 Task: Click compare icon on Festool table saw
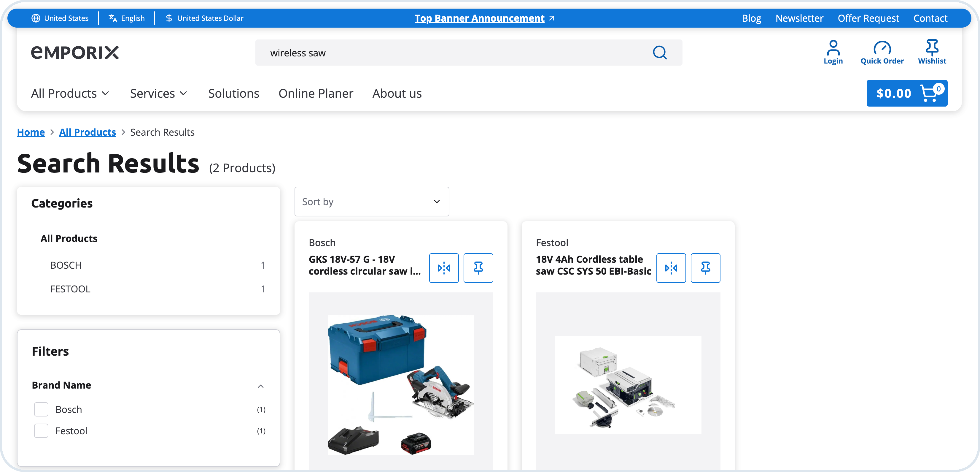point(671,268)
